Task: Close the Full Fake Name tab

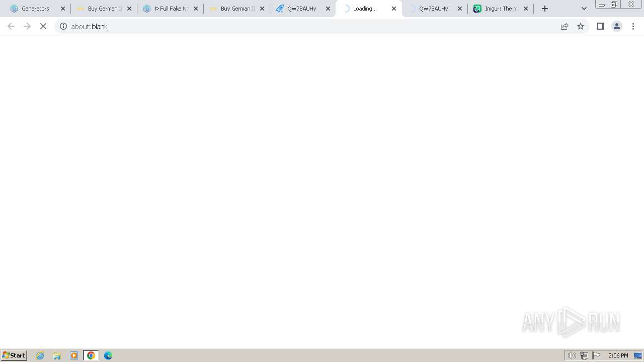Action: tap(196, 9)
